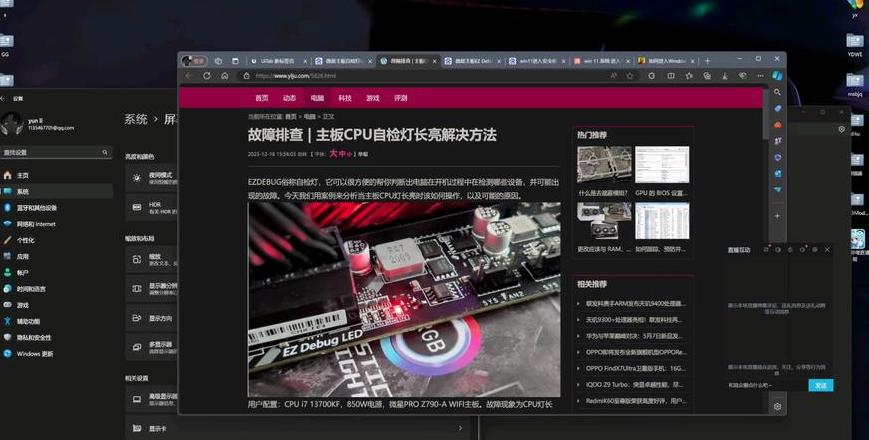Open the Downloads toolbar icon
This screenshot has width=869, height=440.
725,76
